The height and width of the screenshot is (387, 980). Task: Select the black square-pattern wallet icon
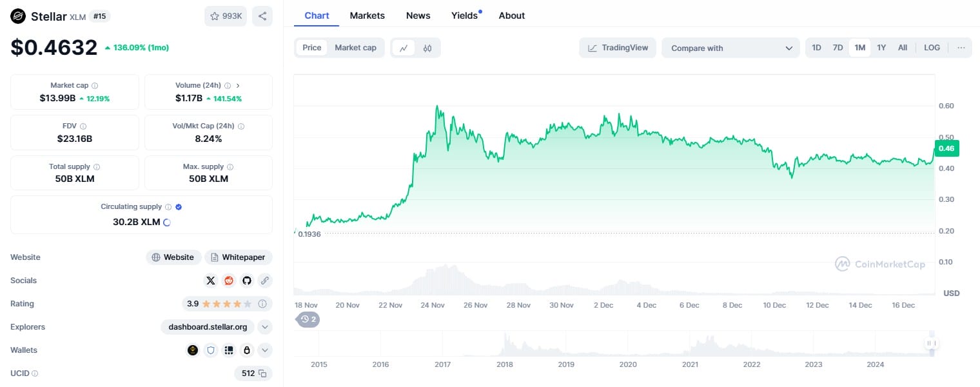(228, 350)
